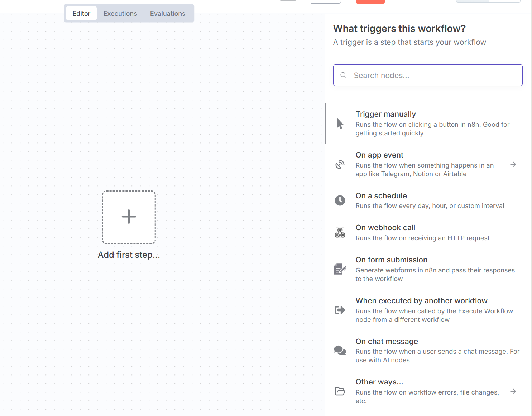Go to the Evaluations tab
The width and height of the screenshot is (532, 416).
pos(168,14)
